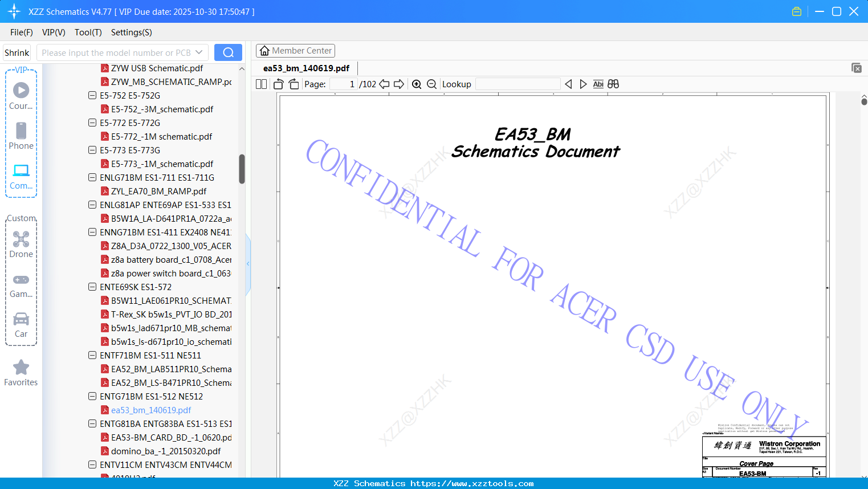868x489 pixels.
Task: Click the page number field
Action: click(x=343, y=84)
